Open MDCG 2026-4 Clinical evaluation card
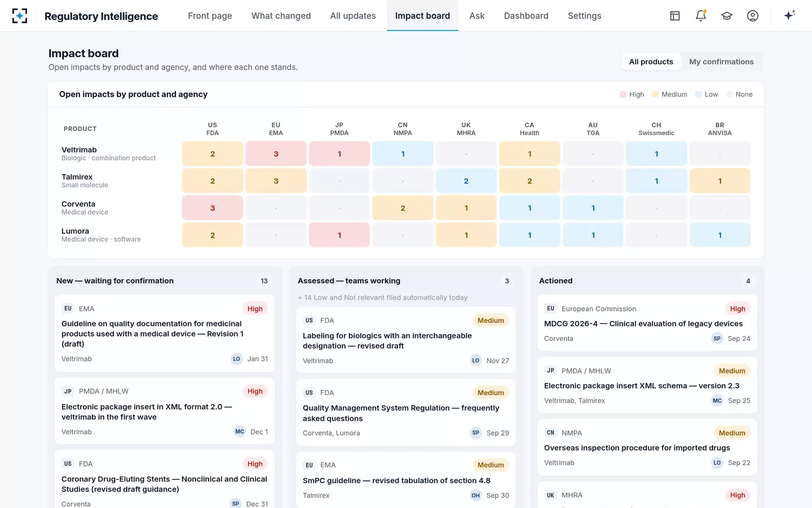812x508 pixels. point(647,322)
